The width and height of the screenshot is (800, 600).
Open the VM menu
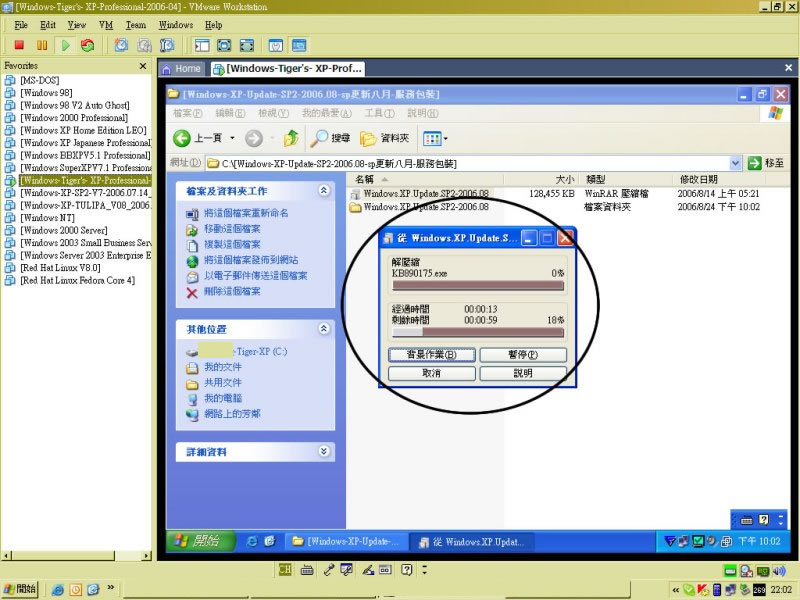click(106, 25)
